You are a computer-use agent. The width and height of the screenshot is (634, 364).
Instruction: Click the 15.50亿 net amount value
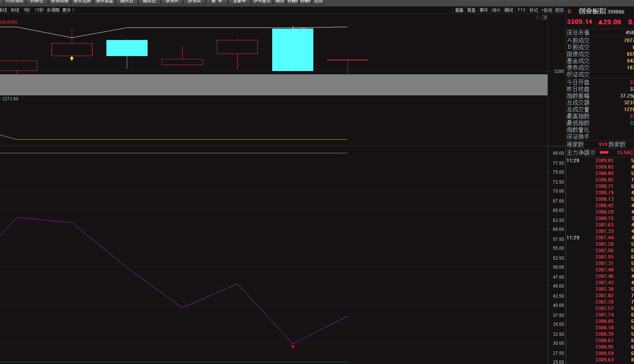(625, 153)
